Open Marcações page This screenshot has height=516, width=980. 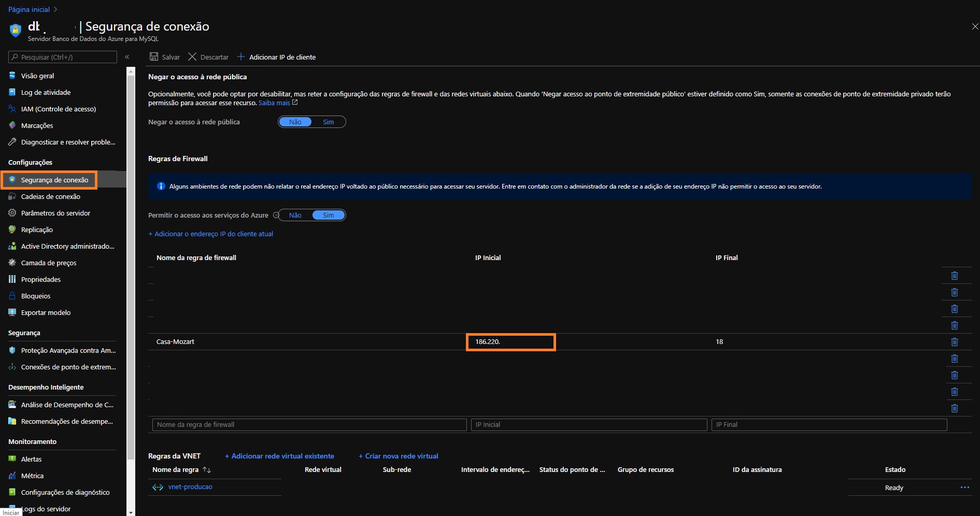coord(37,125)
